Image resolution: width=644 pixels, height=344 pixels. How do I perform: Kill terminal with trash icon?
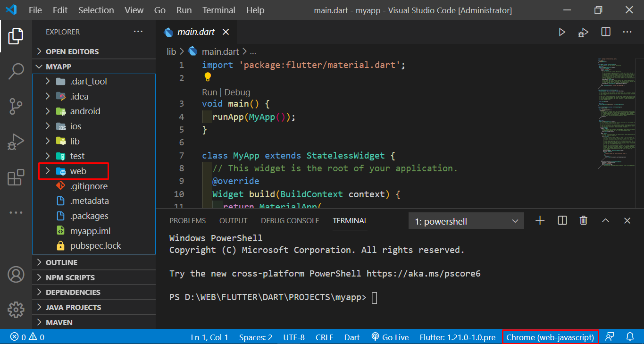pos(584,220)
